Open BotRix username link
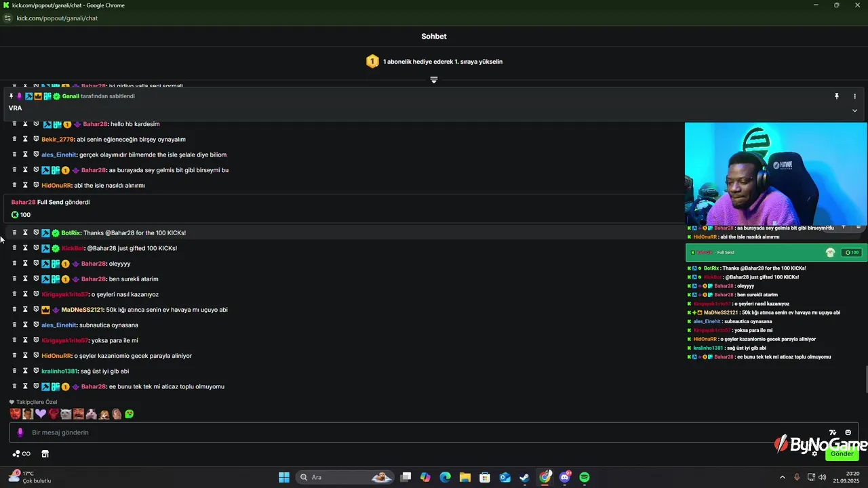 [71, 233]
